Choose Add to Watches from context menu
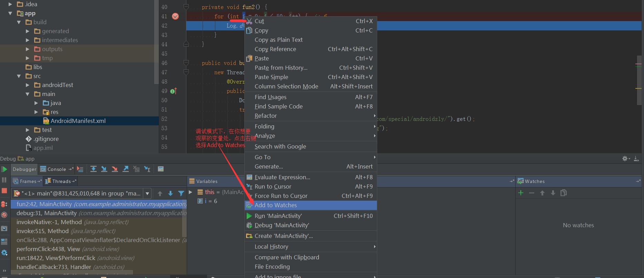The height and width of the screenshot is (278, 644). tap(311, 205)
